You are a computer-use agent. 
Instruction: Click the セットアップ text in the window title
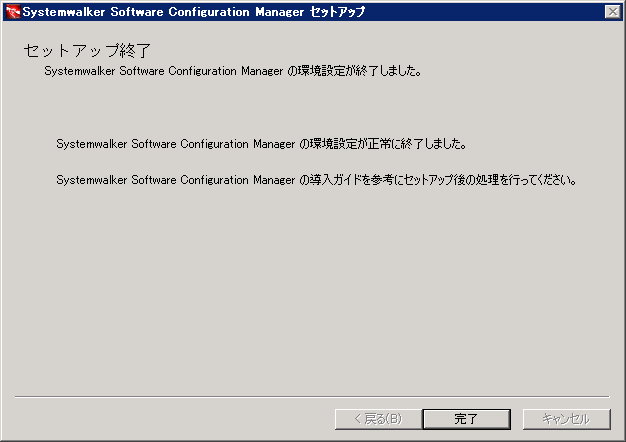pos(335,11)
